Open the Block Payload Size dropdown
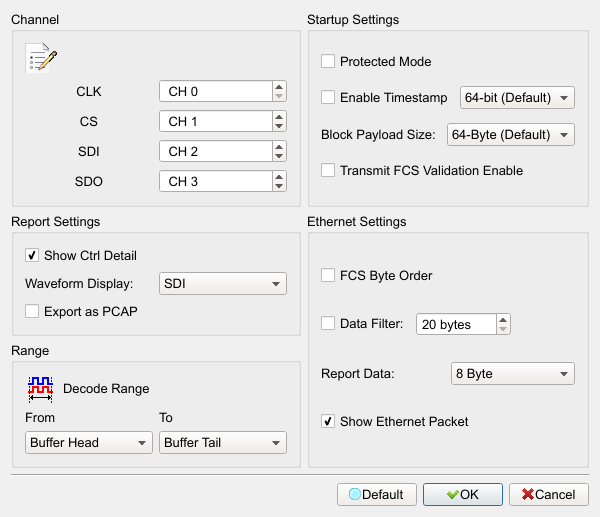 coord(510,135)
